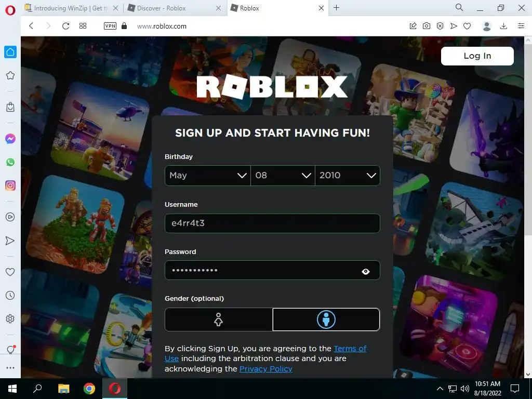Open Bookmarks star in Opera sidebar
The image size is (532, 399).
(10, 75)
